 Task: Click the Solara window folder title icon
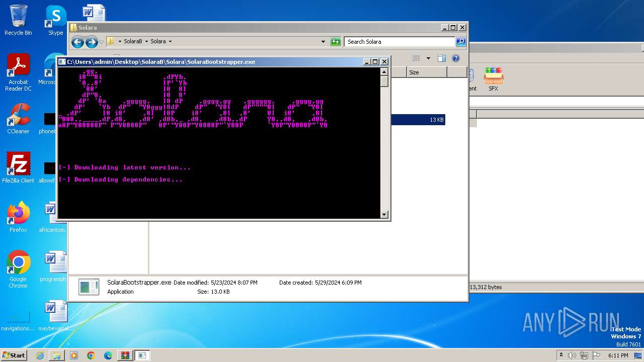(x=73, y=28)
